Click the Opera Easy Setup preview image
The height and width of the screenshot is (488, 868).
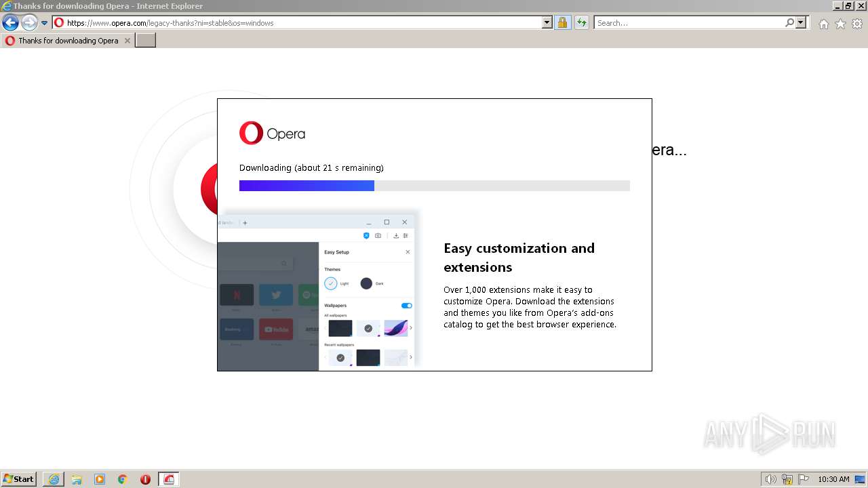[319, 290]
